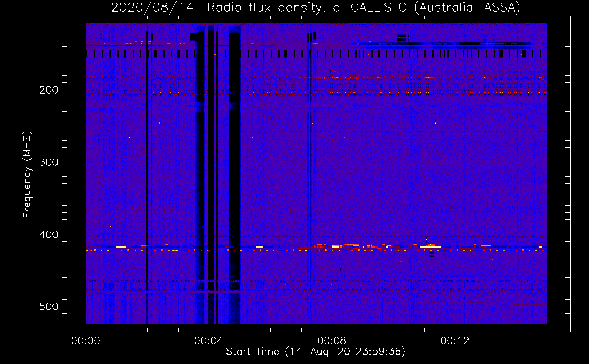Click the 400 frequency tick label
This screenshot has width=589, height=364.
coord(49,234)
